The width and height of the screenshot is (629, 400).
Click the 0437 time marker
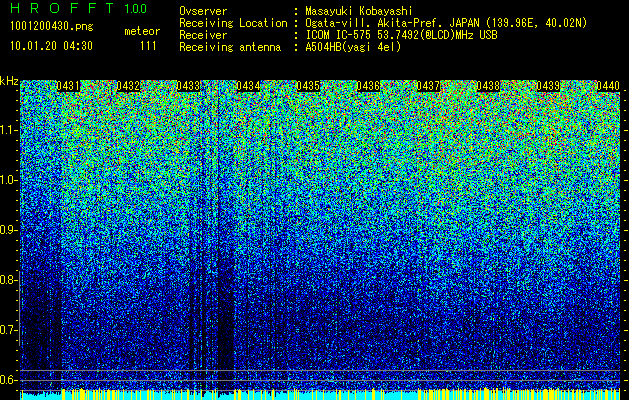[x=428, y=86]
